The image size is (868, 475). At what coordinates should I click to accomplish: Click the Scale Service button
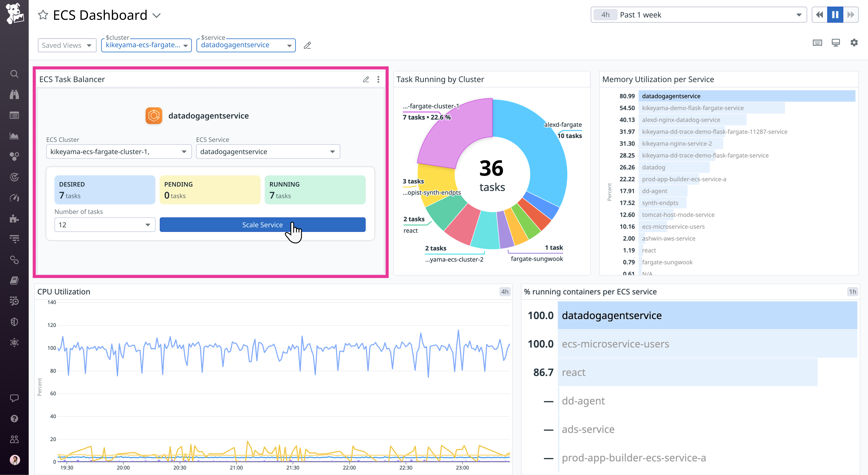pos(262,225)
